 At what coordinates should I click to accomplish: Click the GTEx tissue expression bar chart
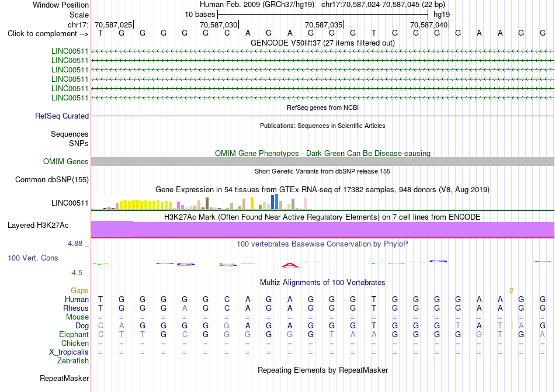[x=202, y=202]
